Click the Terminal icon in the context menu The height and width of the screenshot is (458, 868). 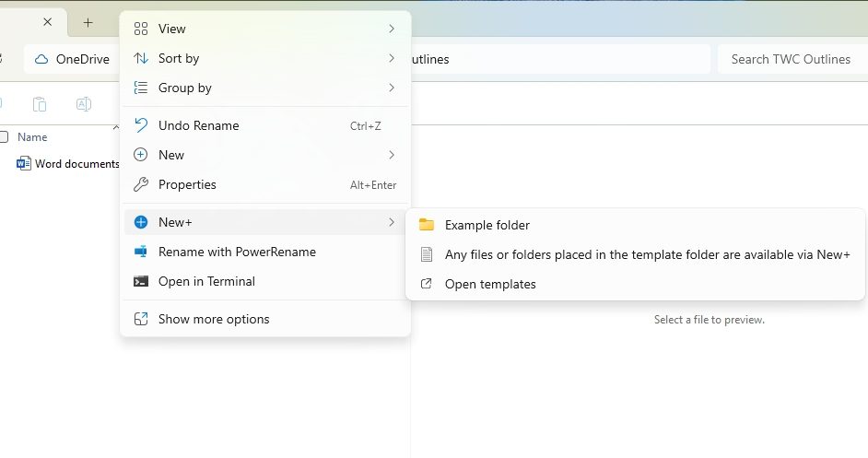point(141,281)
